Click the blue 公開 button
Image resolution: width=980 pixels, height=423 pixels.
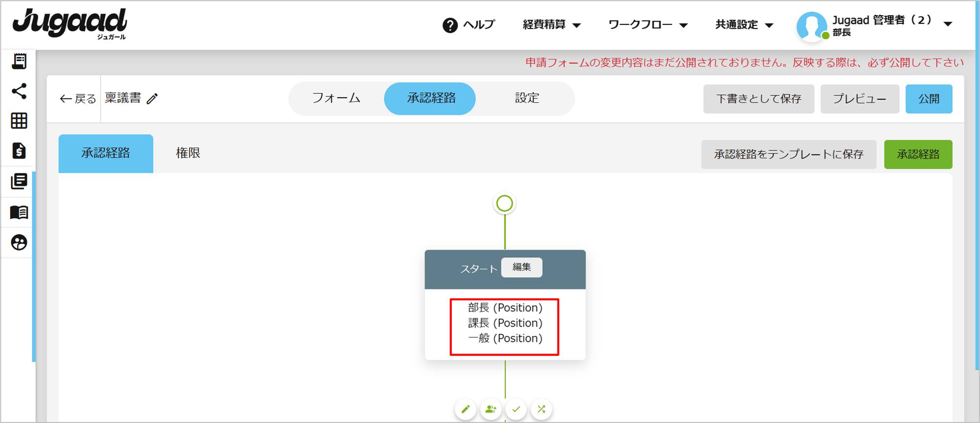click(929, 99)
